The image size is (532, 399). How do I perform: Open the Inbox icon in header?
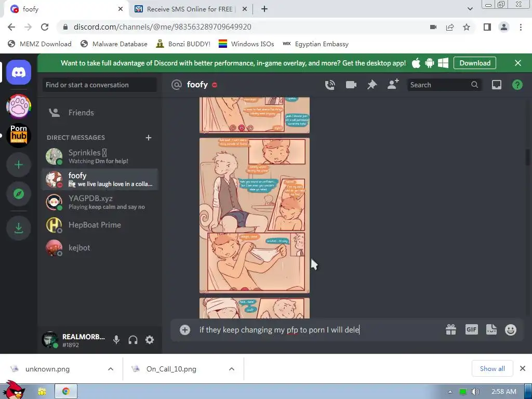[496, 85]
